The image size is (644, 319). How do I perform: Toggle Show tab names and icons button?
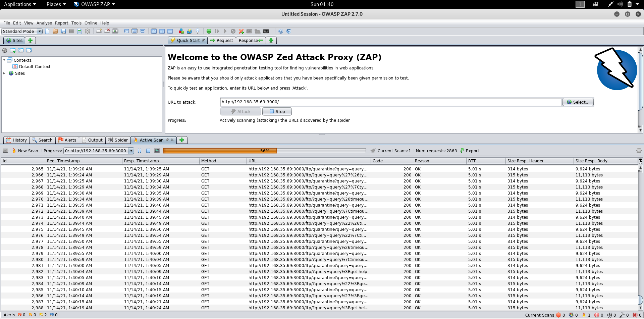[x=115, y=31]
